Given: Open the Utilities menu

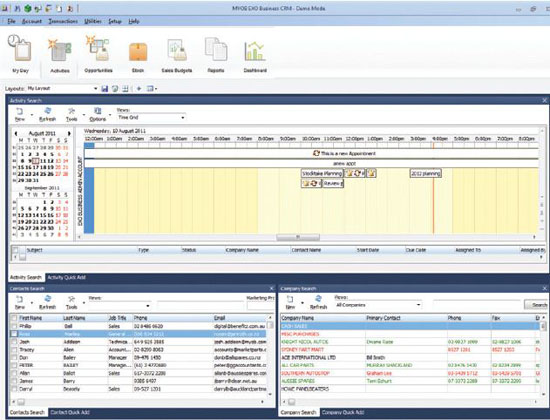Looking at the screenshot, I should [x=93, y=21].
